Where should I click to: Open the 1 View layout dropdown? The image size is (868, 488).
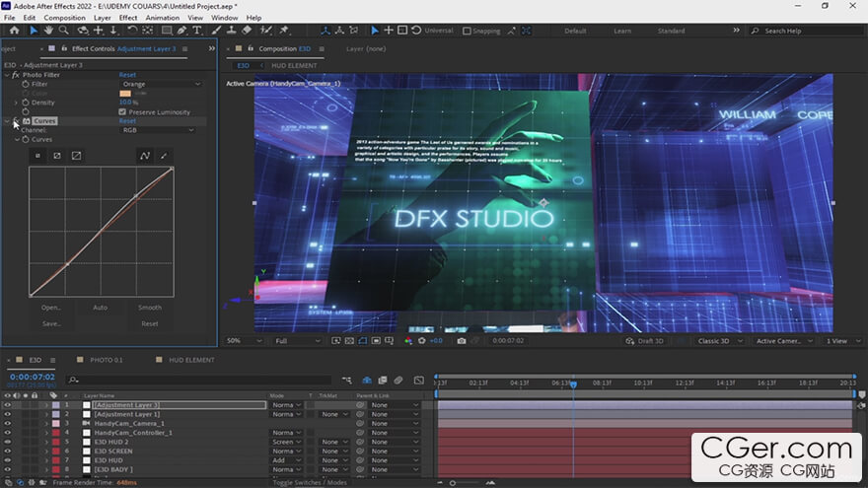pos(842,341)
